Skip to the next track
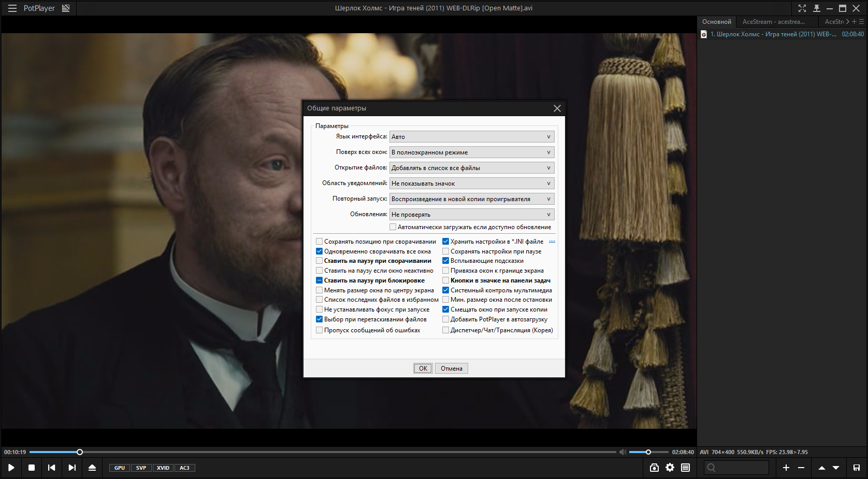This screenshot has width=868, height=479. pyautogui.click(x=72, y=468)
